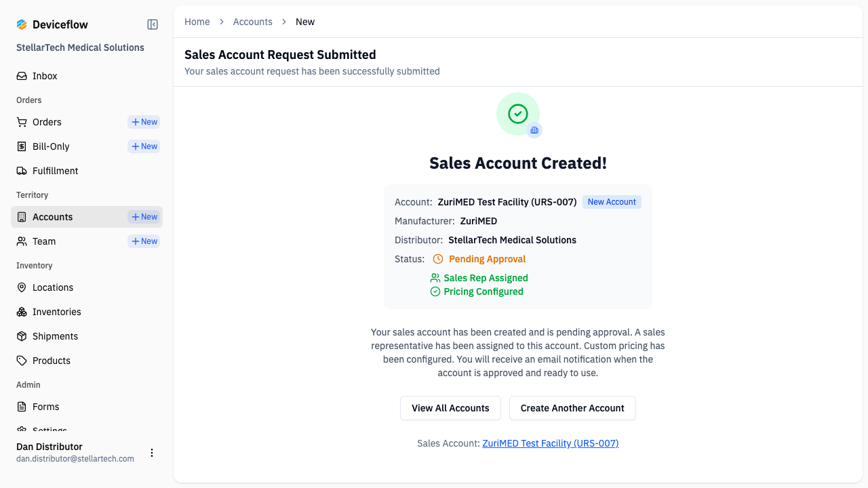Open the ZuriMED Test Facility link
The image size is (868, 488).
[551, 443]
